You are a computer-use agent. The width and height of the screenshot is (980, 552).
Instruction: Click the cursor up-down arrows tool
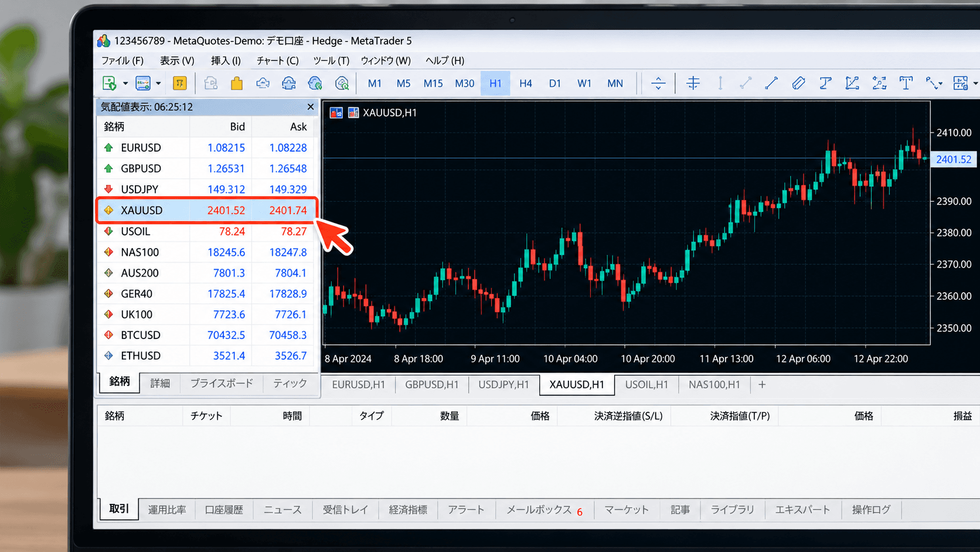(x=658, y=83)
